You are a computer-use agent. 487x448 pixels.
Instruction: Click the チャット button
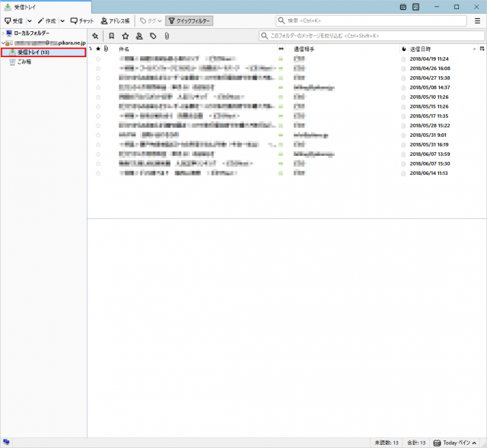click(82, 21)
